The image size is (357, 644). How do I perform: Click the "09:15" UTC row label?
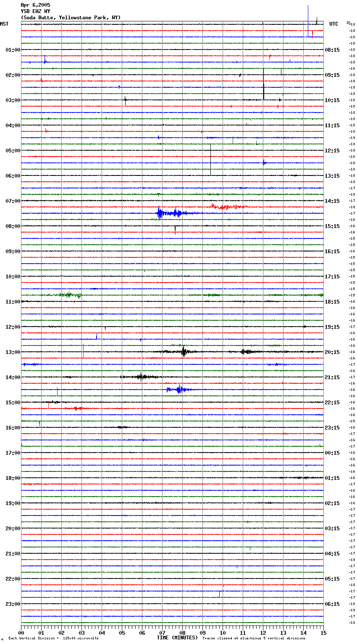point(332,75)
